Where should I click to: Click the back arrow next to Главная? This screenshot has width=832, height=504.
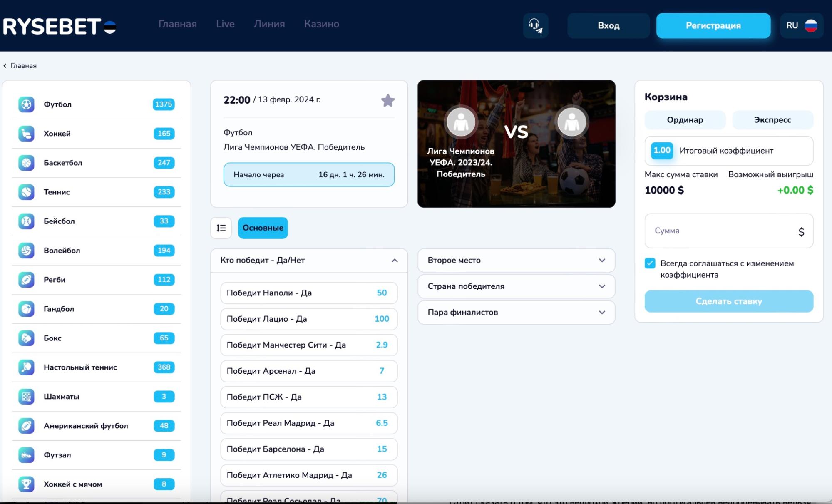(5, 66)
